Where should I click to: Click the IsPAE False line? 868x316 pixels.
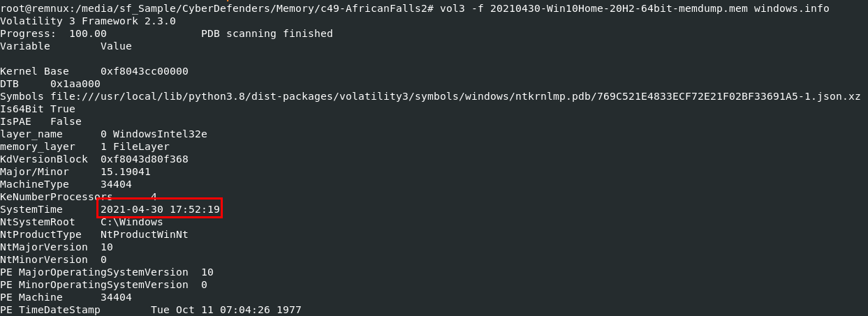pyautogui.click(x=41, y=121)
